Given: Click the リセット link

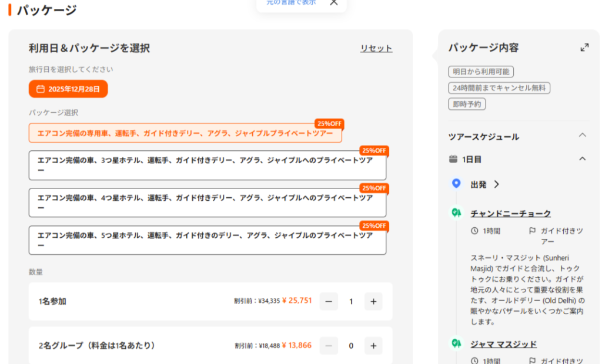Looking at the screenshot, I should (376, 48).
